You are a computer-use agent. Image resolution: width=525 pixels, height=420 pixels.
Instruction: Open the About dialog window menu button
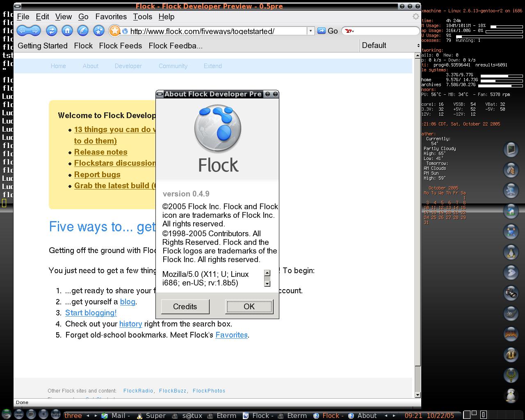tap(160, 94)
